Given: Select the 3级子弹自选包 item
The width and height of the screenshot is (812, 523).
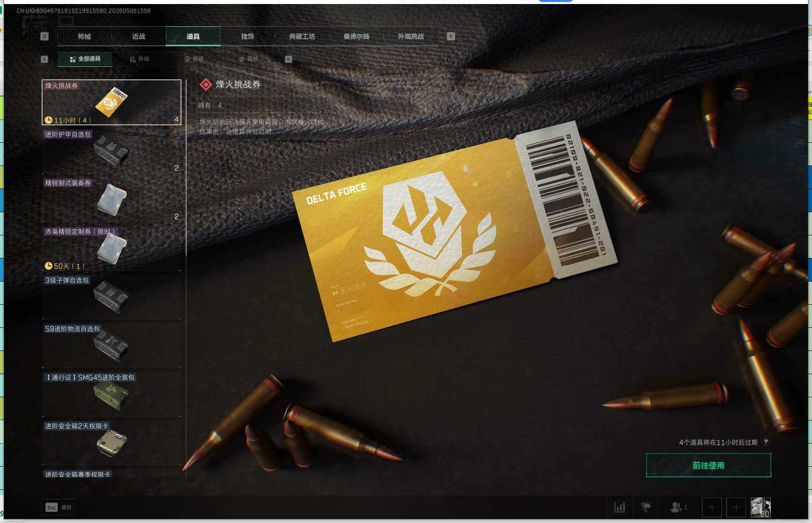Looking at the screenshot, I should tap(112, 297).
